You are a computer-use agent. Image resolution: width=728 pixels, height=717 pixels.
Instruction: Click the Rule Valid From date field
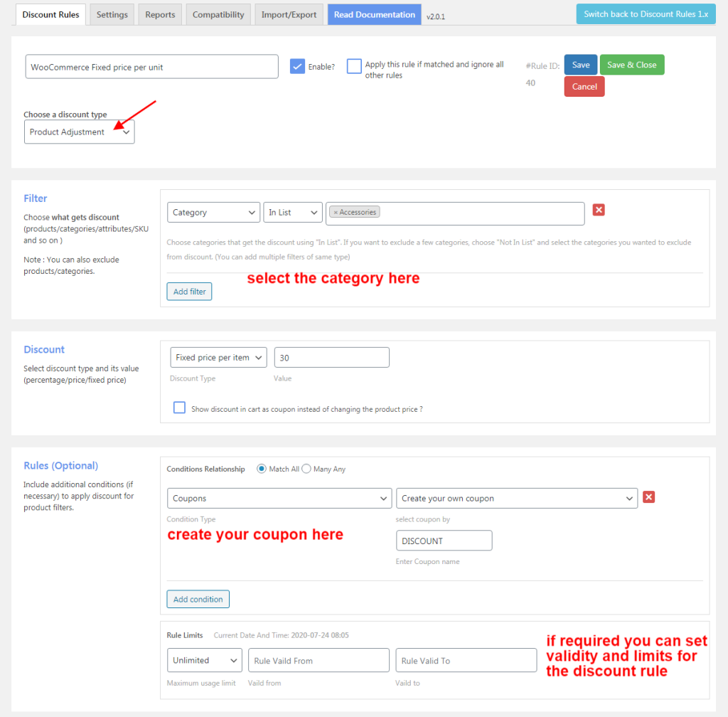tap(318, 660)
